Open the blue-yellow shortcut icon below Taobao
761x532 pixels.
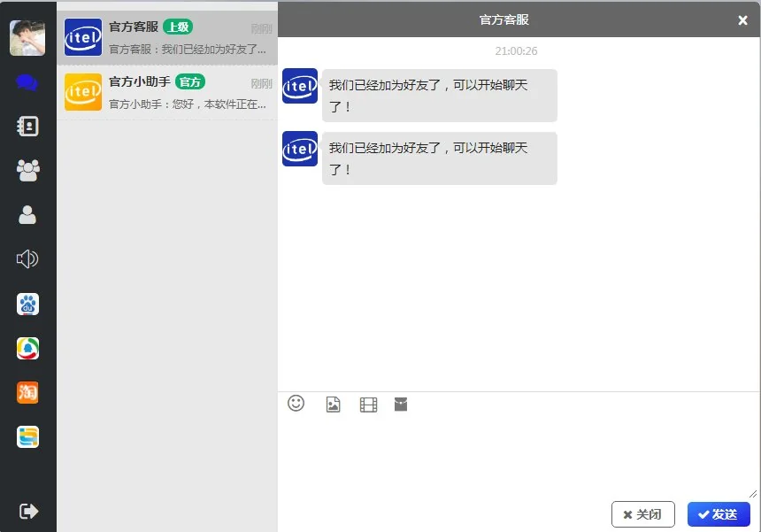click(x=27, y=436)
